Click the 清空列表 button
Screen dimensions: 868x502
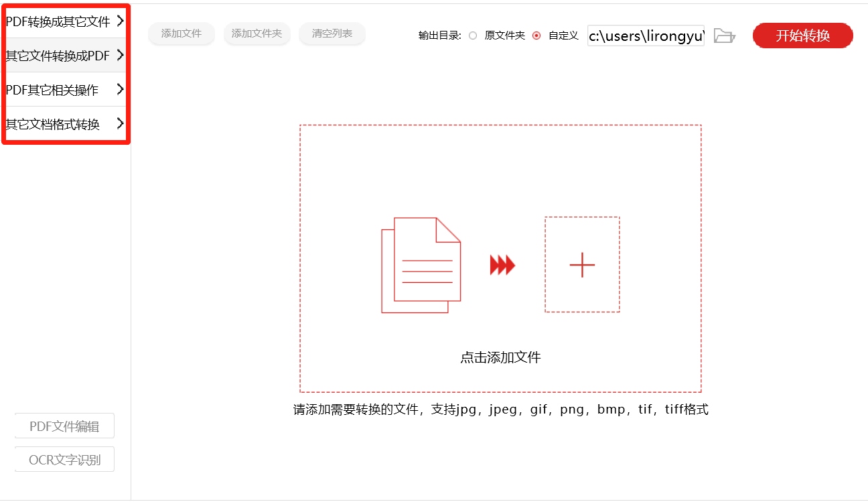(332, 34)
